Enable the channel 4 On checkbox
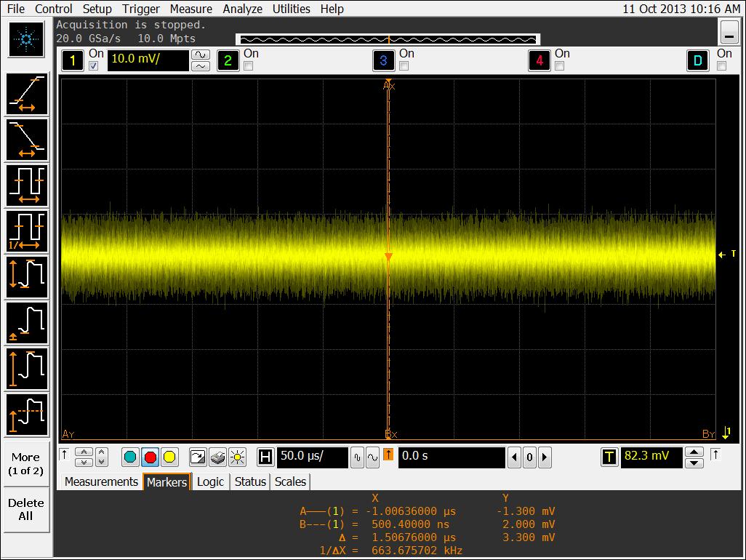Screen dimensions: 746x560 tap(560, 66)
